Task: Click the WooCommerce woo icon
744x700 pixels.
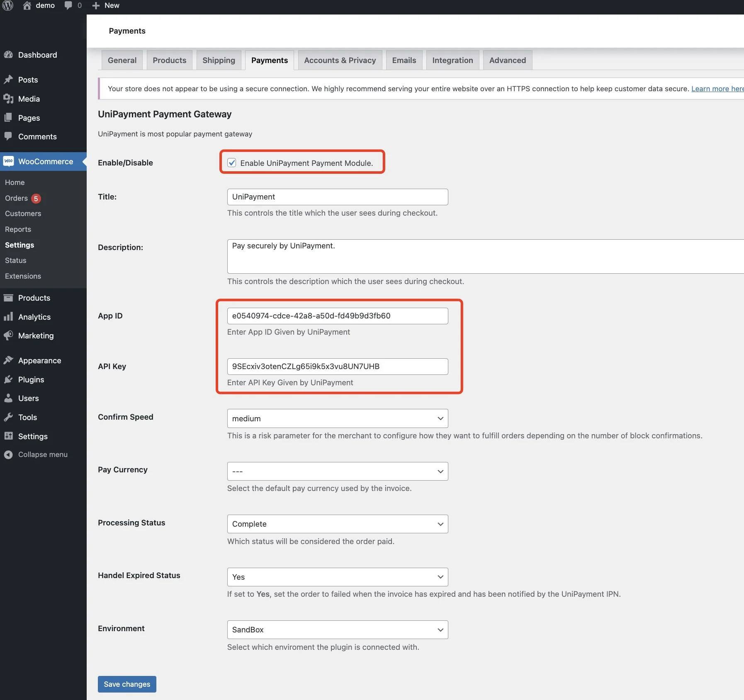Action: point(8,161)
